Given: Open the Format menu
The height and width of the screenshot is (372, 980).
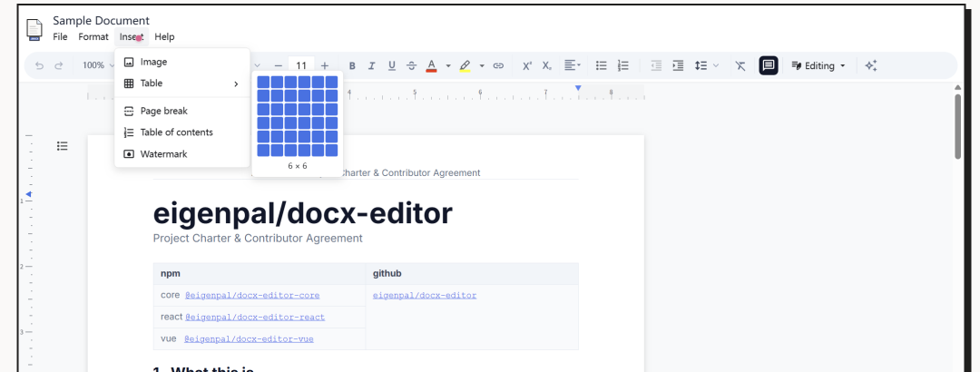Looking at the screenshot, I should pos(93,37).
